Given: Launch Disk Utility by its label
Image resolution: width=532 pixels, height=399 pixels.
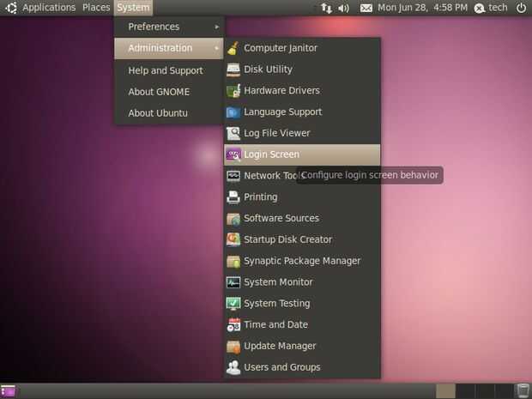Looking at the screenshot, I should point(268,70).
